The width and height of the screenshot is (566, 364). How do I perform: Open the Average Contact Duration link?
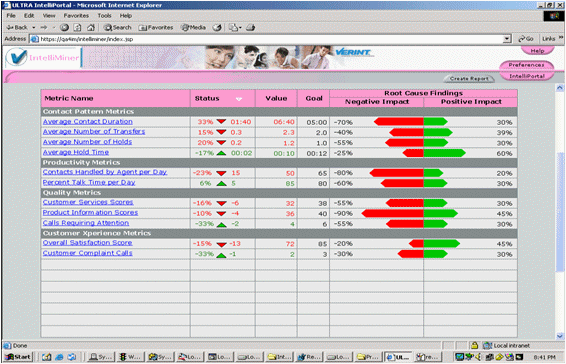point(88,122)
